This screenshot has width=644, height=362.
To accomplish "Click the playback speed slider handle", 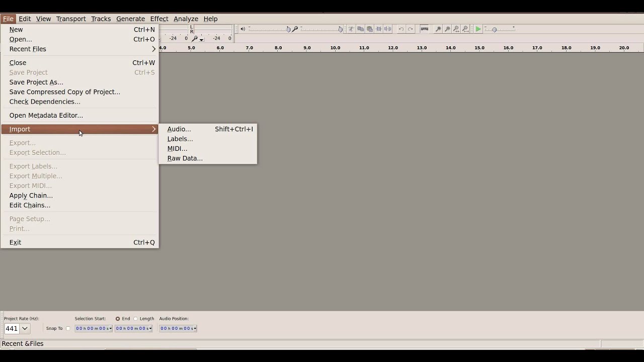I will [495, 30].
